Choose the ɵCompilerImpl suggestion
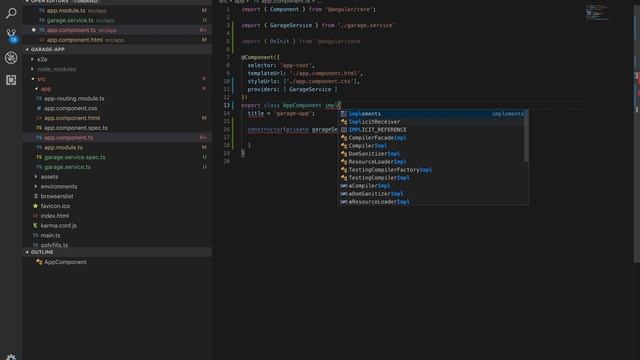The image size is (640, 360). point(432,186)
